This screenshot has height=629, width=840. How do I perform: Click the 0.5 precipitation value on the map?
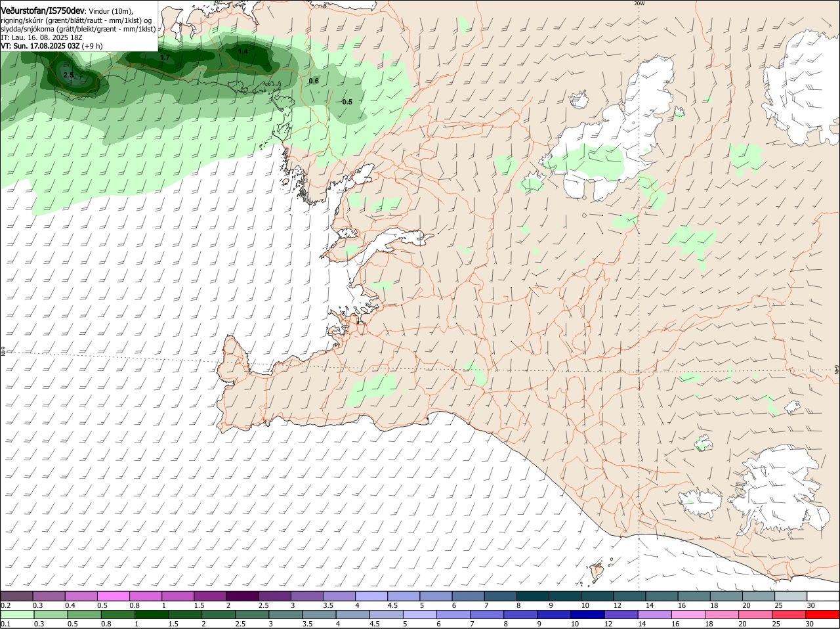[x=347, y=102]
